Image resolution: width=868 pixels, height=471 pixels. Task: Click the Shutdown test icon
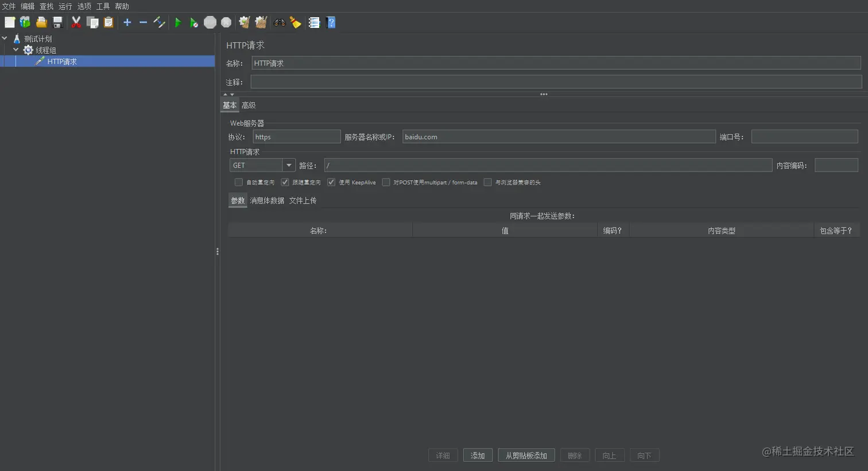pyautogui.click(x=226, y=22)
